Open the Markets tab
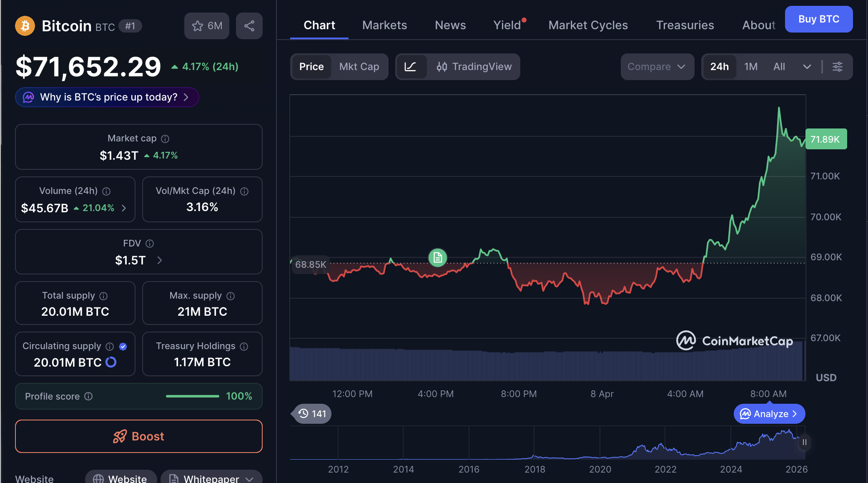 click(x=384, y=25)
